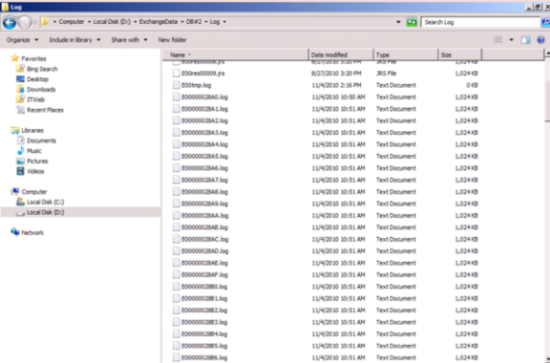Screen dimensions: 550x363
Task: Open the Network node in navigation pane
Action: (32, 233)
